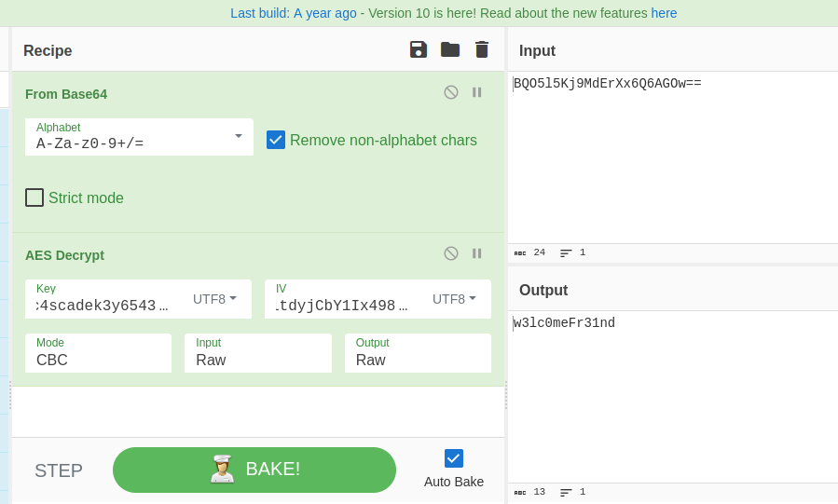Open the AES Input format dropdown
Viewport: 838px width, 504px height.
258,353
